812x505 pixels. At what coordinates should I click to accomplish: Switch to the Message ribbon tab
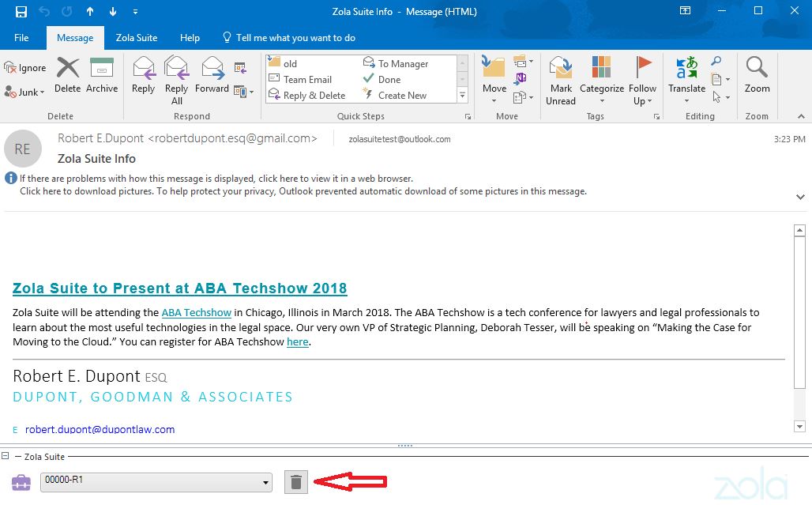[75, 38]
